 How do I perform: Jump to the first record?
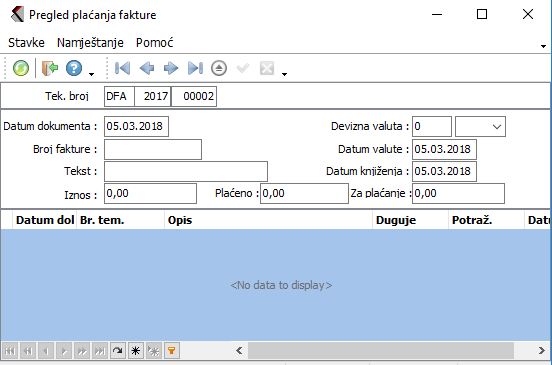click(x=123, y=68)
